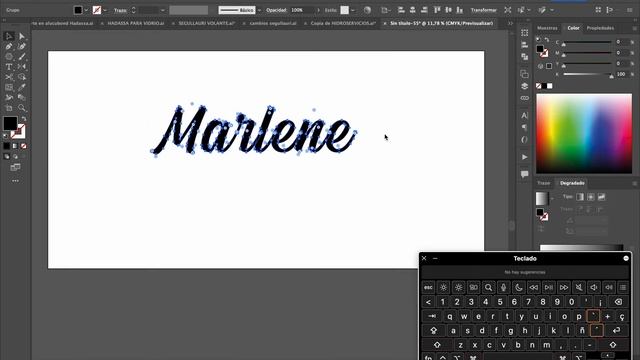
Task: Toggle the left shift key on Teclado
Action: (x=437, y=345)
